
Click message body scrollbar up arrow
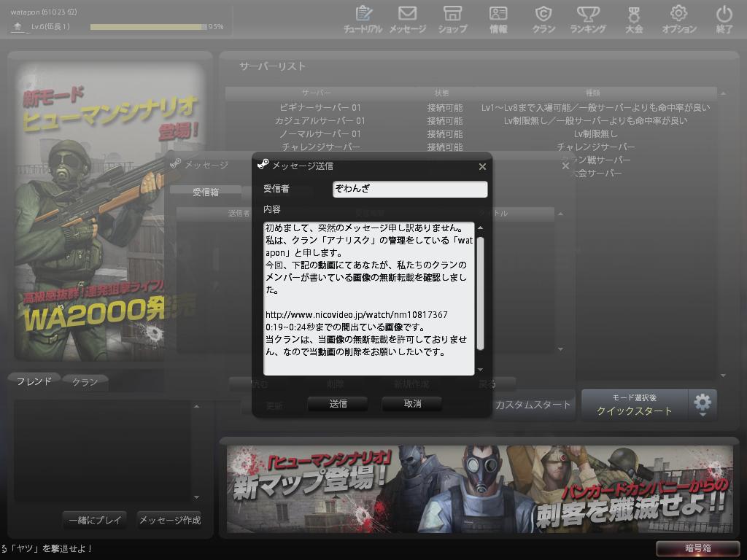[x=480, y=227]
